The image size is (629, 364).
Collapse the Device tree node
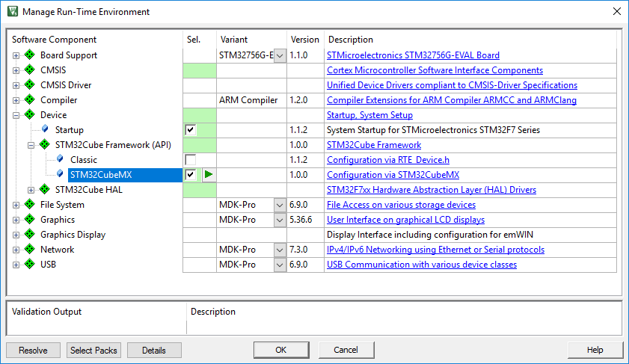(16, 115)
